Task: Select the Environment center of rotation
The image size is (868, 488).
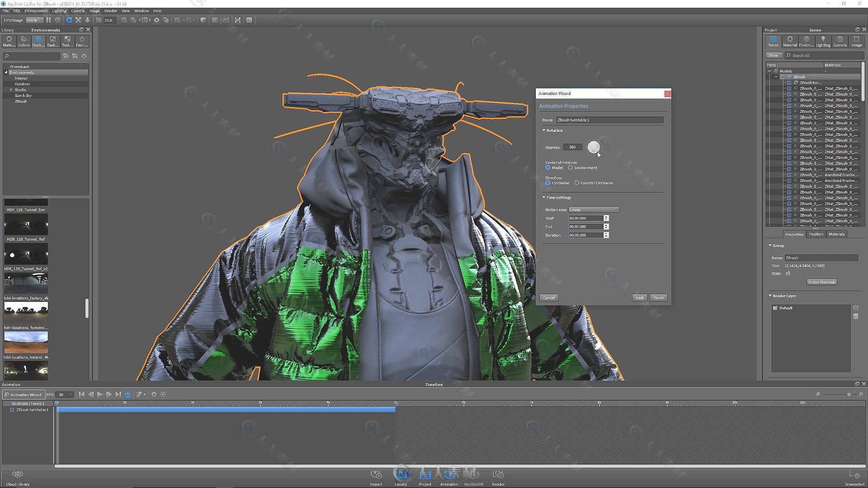Action: [x=571, y=168]
